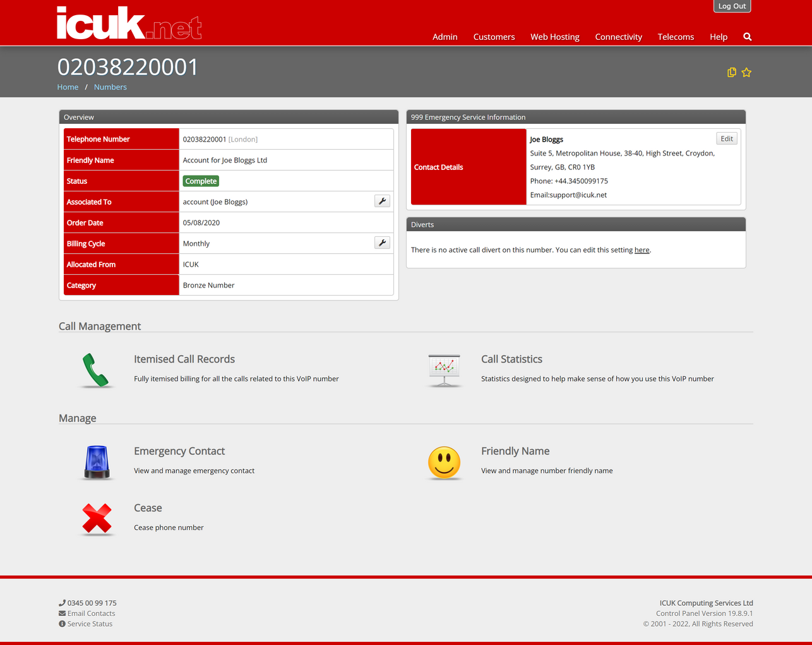Screen dimensions: 812x645
Task: Click the search magnifier icon
Action: (748, 37)
